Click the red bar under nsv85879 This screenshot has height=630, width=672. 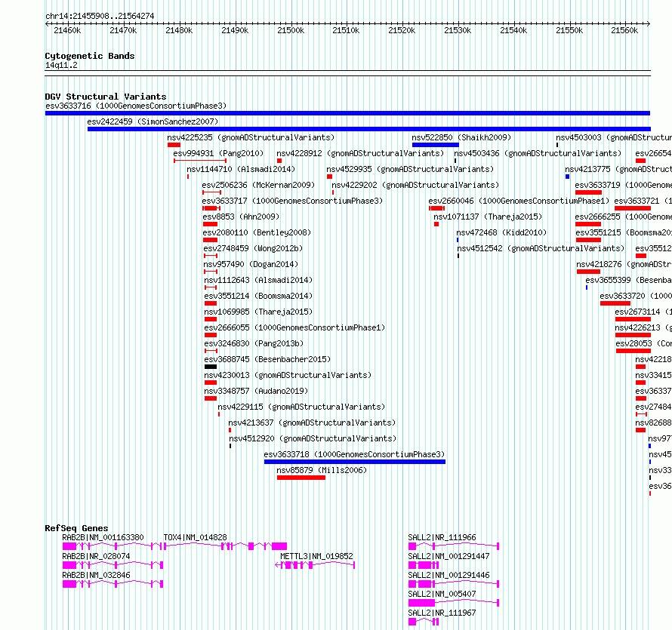[x=301, y=478]
